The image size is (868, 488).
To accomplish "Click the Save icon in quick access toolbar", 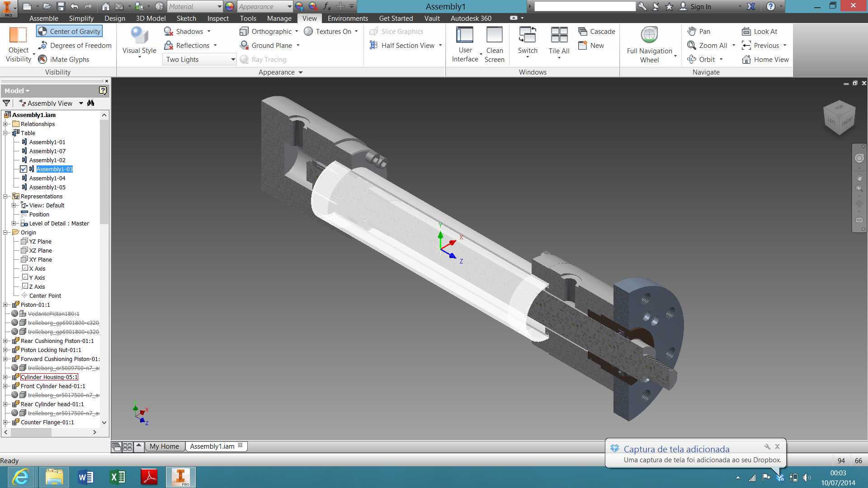I will click(x=61, y=6).
